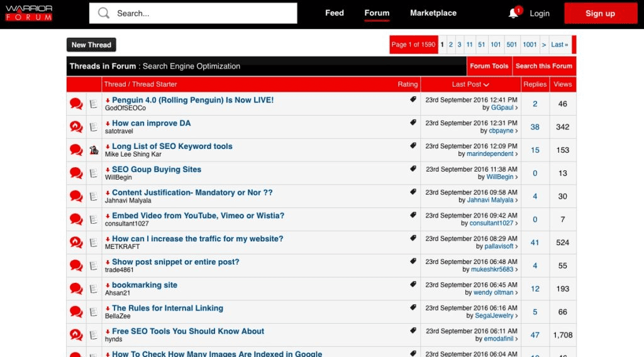Screen dimensions: 644x357
Task: Click red arrow before 'SEO Goup Buying Sites'
Action: (108, 170)
